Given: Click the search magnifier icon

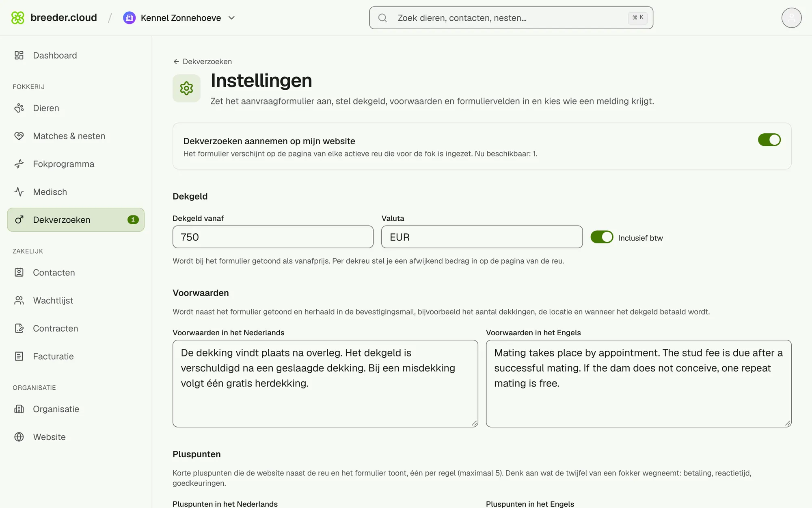Looking at the screenshot, I should pyautogui.click(x=382, y=18).
